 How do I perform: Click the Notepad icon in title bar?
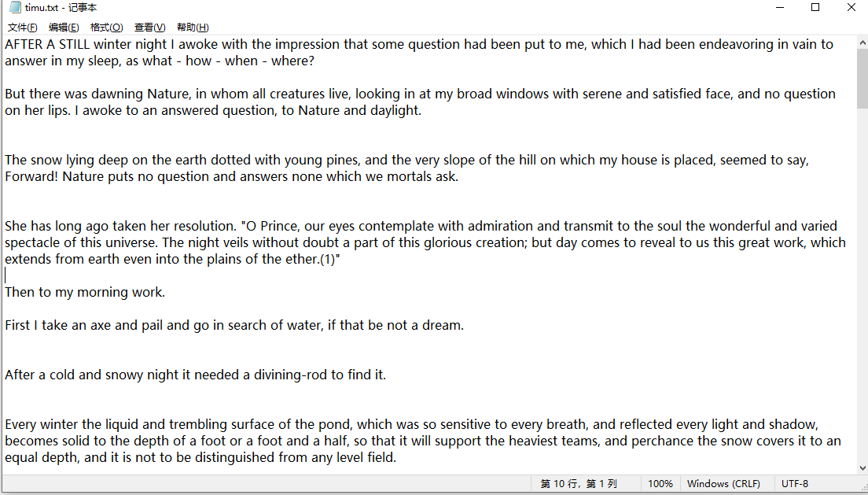pos(15,7)
